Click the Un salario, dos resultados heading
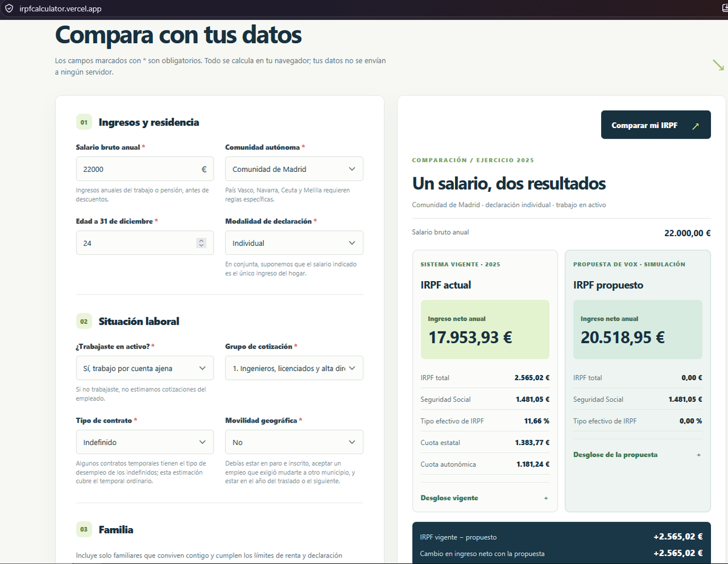 pyautogui.click(x=509, y=183)
